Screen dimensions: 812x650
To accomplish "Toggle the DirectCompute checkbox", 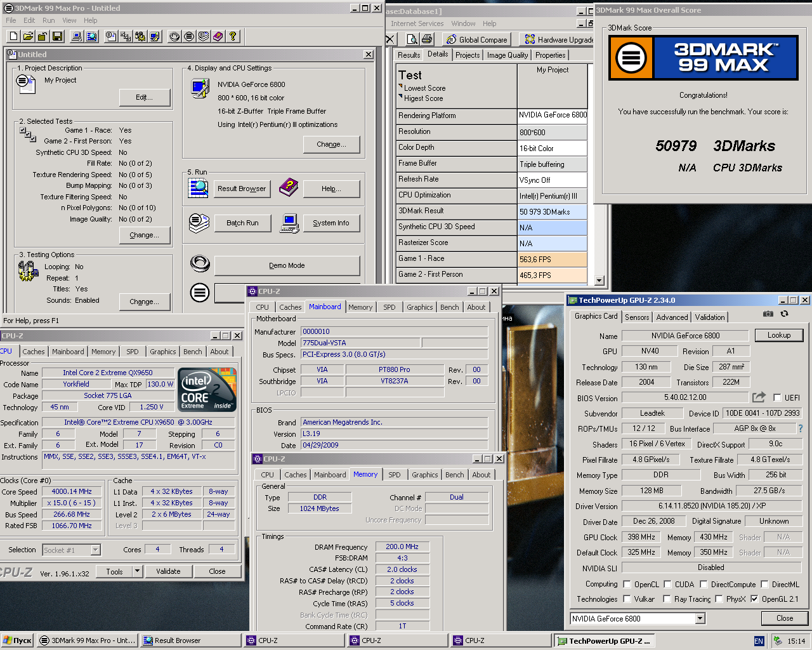I will [704, 585].
